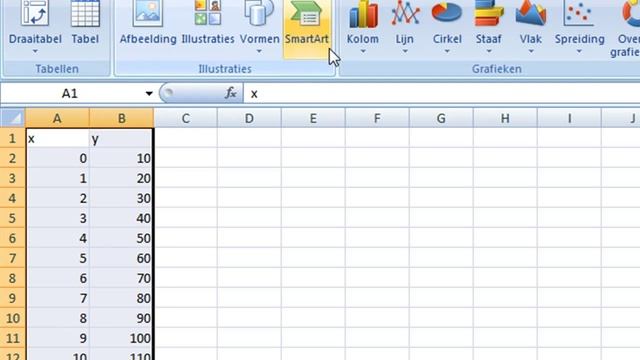Viewport: 640px width, 360px height.
Task: Click cell A5 containing 3
Action: pyautogui.click(x=58, y=218)
